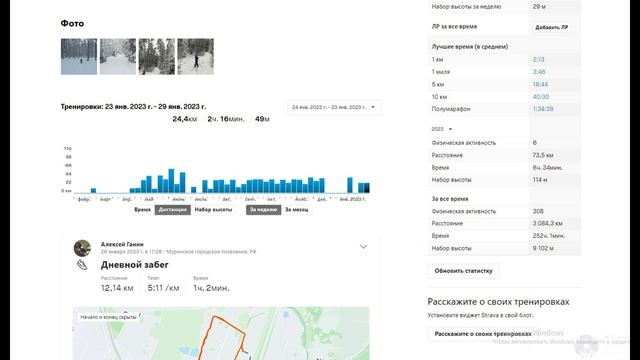
Task: Open the 2023 year dropdown
Action: 442,129
